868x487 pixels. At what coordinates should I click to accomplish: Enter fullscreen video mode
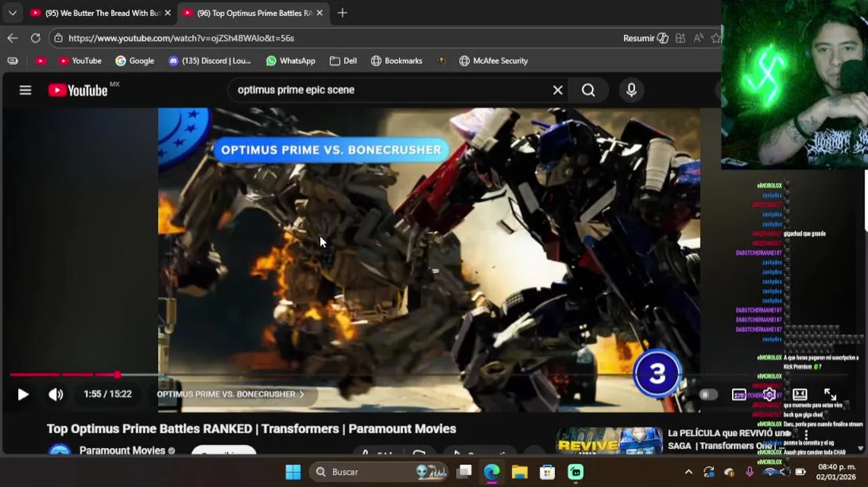830,394
